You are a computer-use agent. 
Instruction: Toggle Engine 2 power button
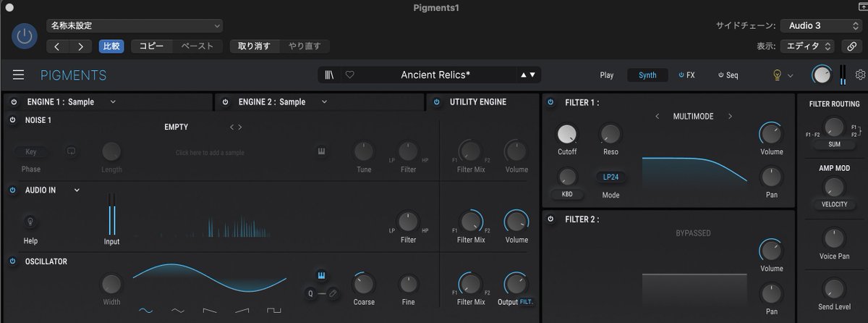coord(225,102)
